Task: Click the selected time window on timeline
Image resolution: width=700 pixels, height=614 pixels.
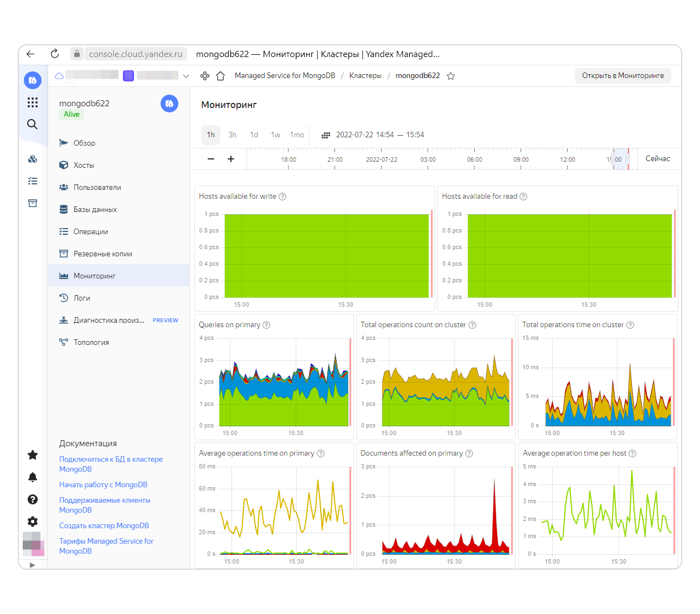Action: pyautogui.click(x=620, y=159)
